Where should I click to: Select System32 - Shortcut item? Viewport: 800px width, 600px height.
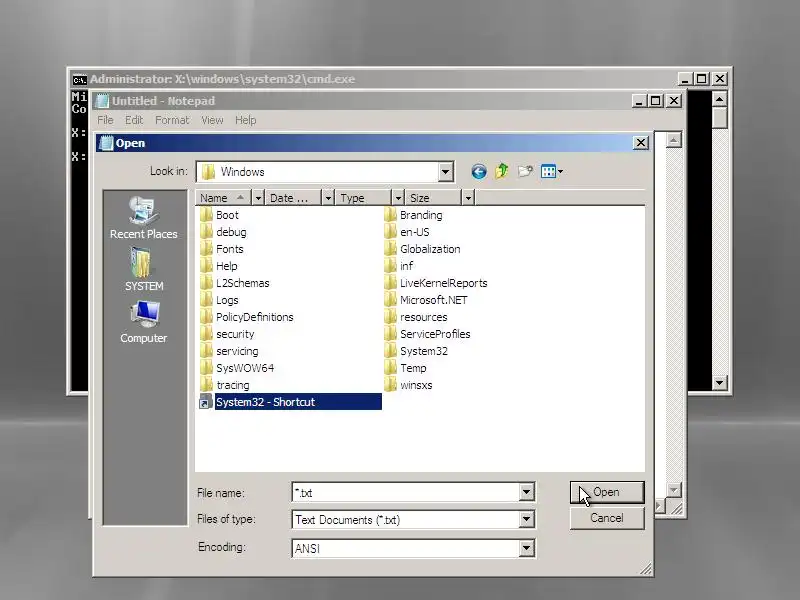point(290,402)
